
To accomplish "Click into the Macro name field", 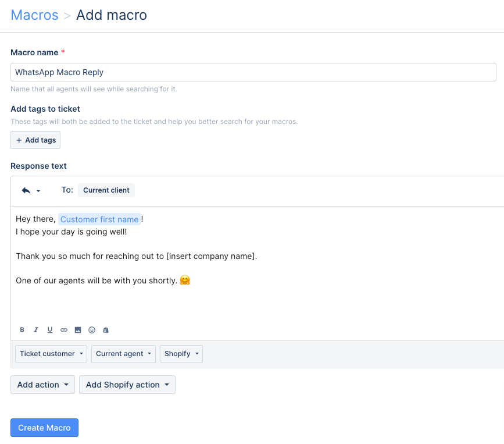I will tap(253, 72).
